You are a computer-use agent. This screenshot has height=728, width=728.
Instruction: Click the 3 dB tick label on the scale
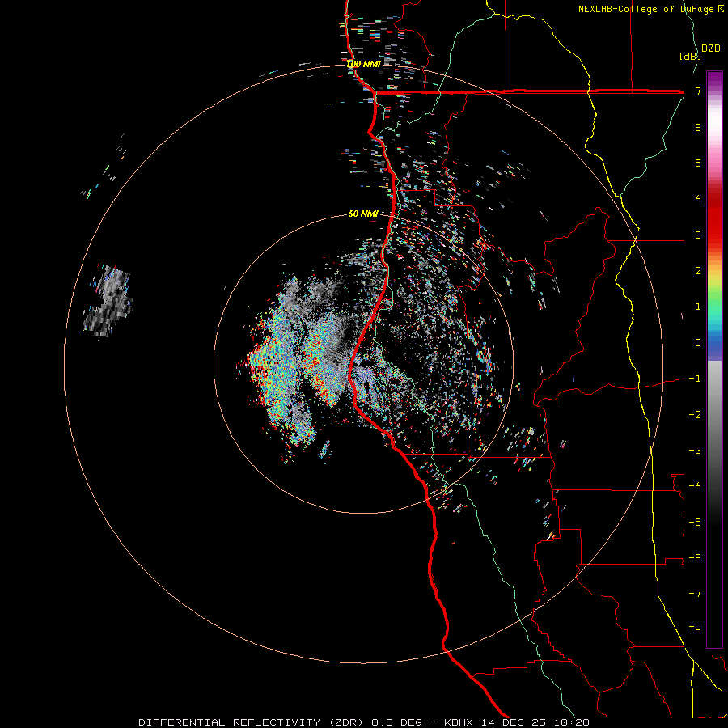click(x=698, y=235)
